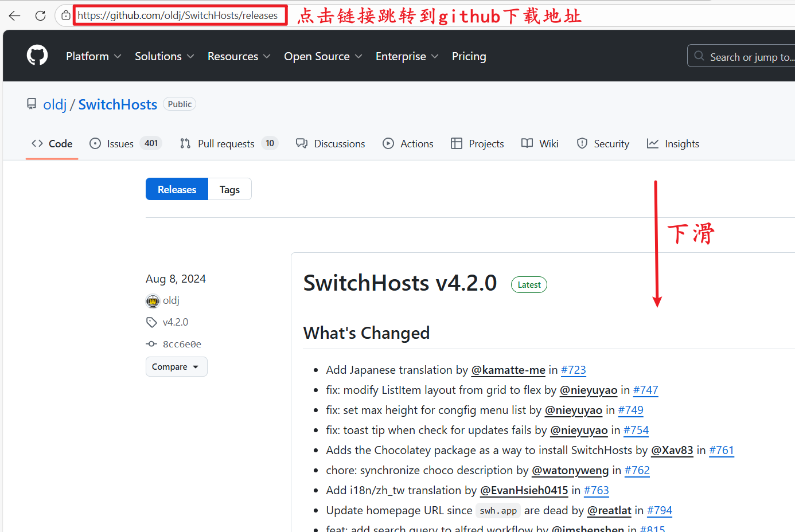Open the oldj owner link
The height and width of the screenshot is (532, 795).
point(55,104)
